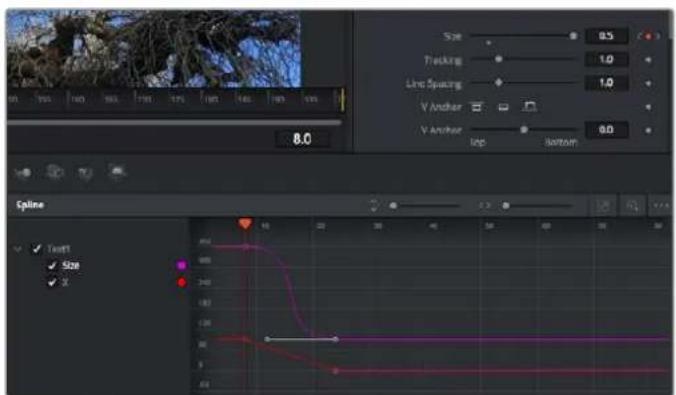Click the horizontal zoom slider in Spline header

tap(538, 206)
